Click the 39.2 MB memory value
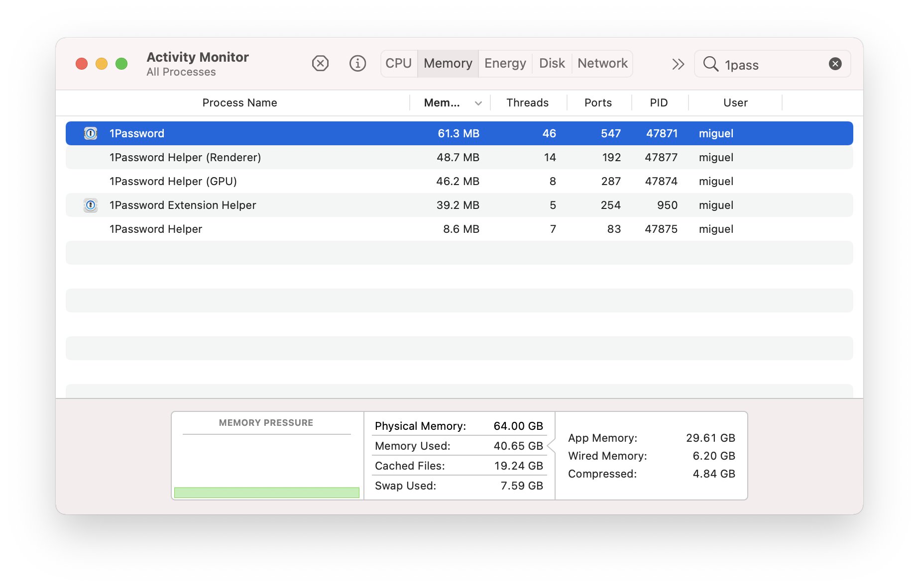The width and height of the screenshot is (919, 588). (x=458, y=205)
